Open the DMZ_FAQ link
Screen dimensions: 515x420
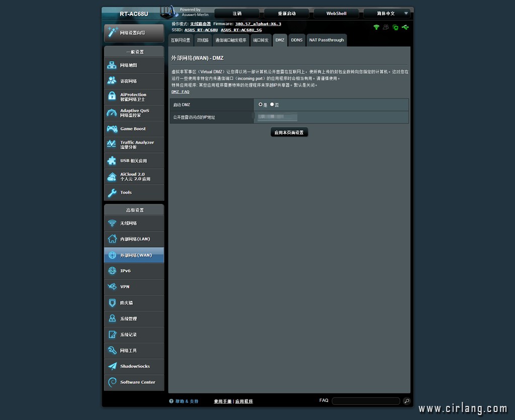pos(181,92)
